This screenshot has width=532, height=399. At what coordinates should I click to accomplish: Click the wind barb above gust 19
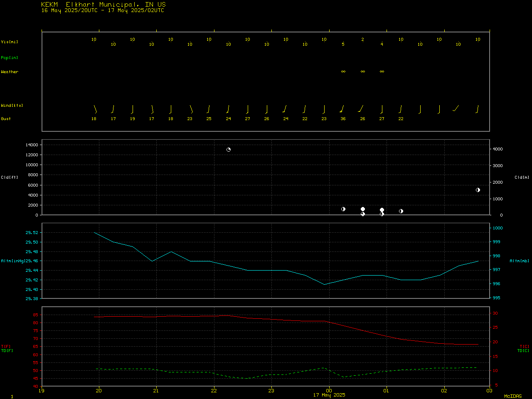click(x=132, y=109)
